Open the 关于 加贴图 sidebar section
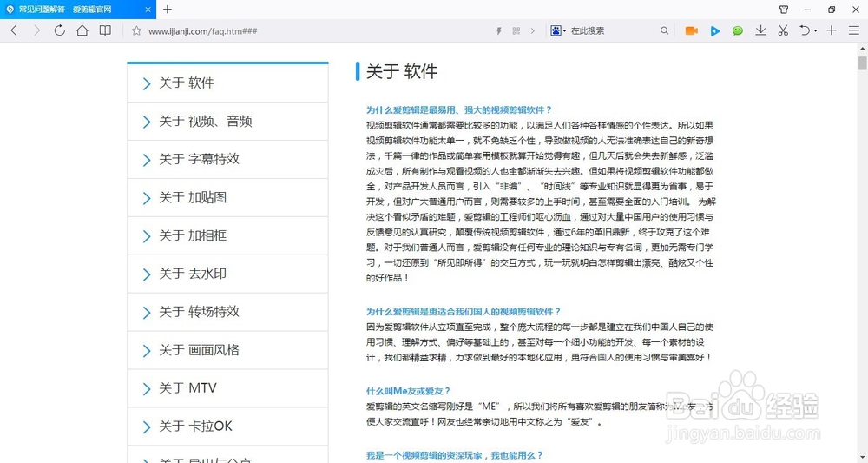868x463 pixels. coord(227,198)
